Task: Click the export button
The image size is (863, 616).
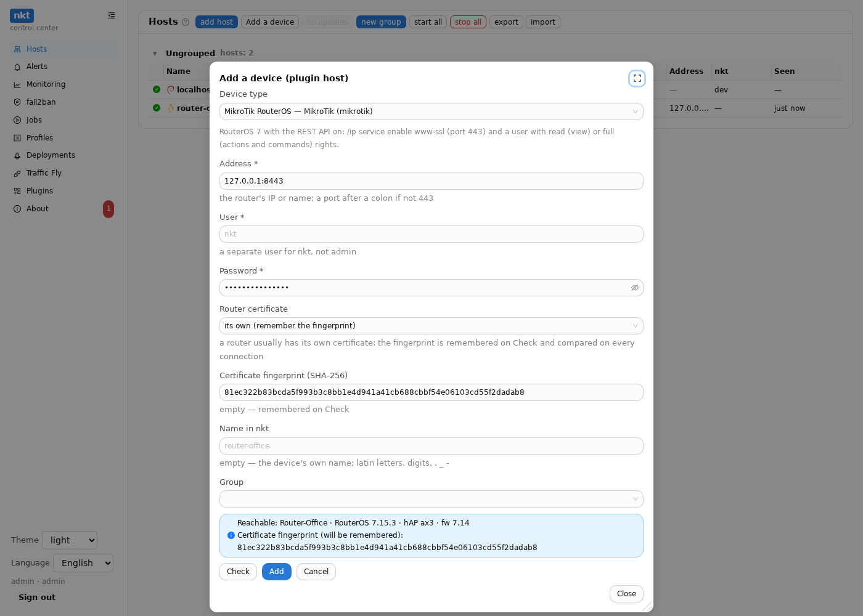Action: pyautogui.click(x=506, y=22)
